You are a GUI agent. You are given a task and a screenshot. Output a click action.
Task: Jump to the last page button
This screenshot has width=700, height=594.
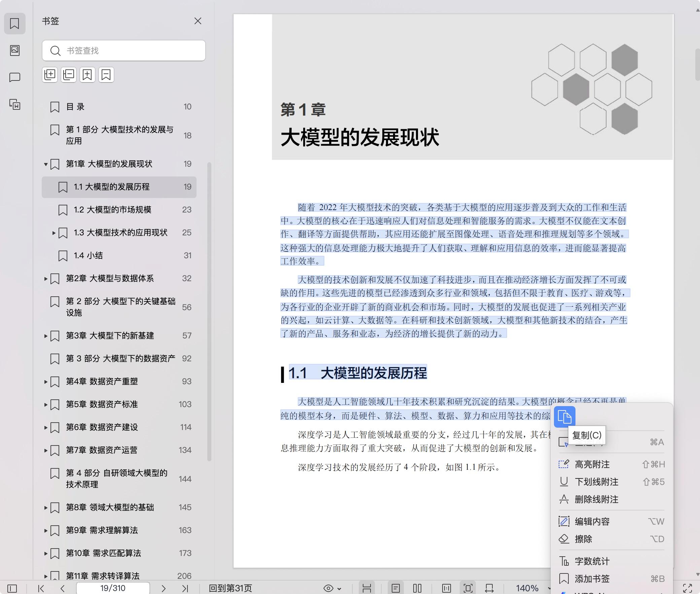pos(185,588)
